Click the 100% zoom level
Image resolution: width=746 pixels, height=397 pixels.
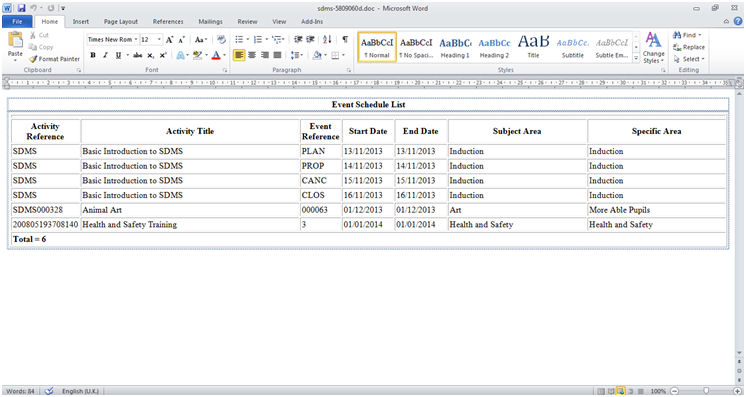(658, 391)
